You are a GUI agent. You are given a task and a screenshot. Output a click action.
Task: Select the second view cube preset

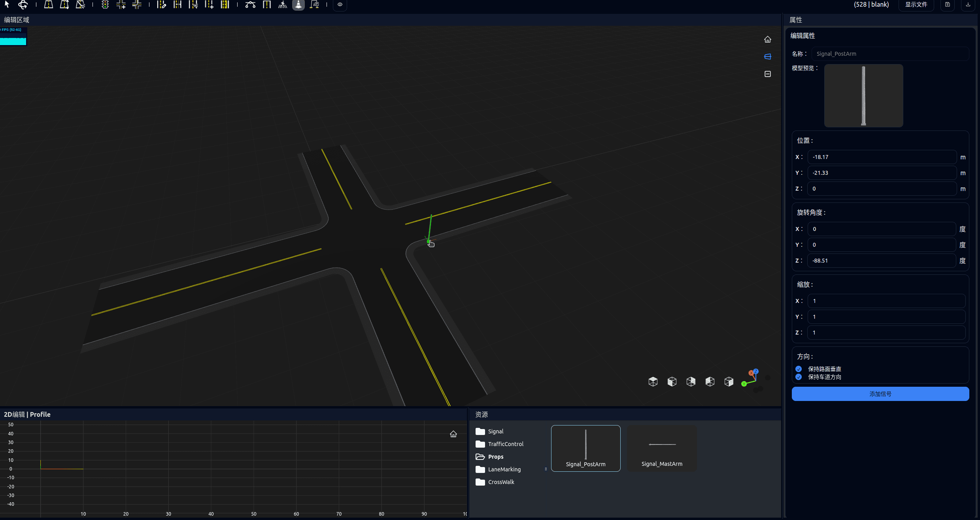click(672, 382)
